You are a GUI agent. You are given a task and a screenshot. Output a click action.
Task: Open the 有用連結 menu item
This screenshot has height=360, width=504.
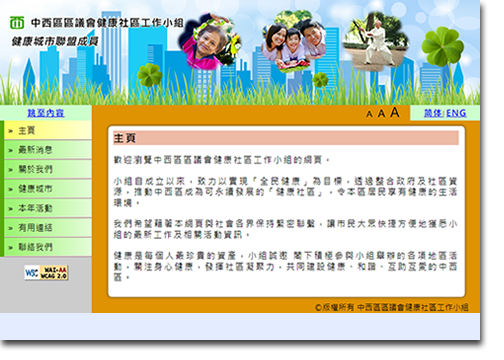coord(48,227)
